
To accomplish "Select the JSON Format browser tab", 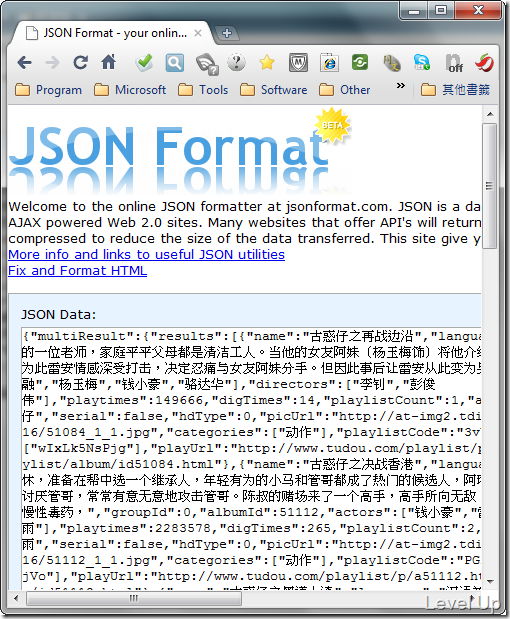I will point(114,33).
